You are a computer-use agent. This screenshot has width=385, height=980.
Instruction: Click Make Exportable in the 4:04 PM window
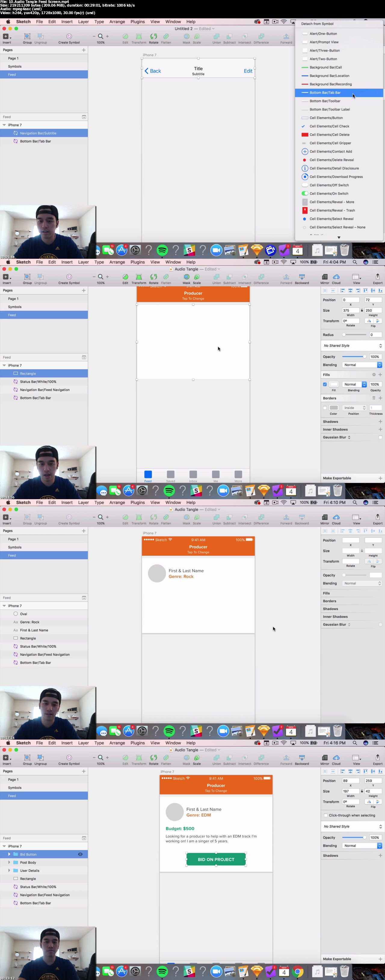tap(337, 478)
